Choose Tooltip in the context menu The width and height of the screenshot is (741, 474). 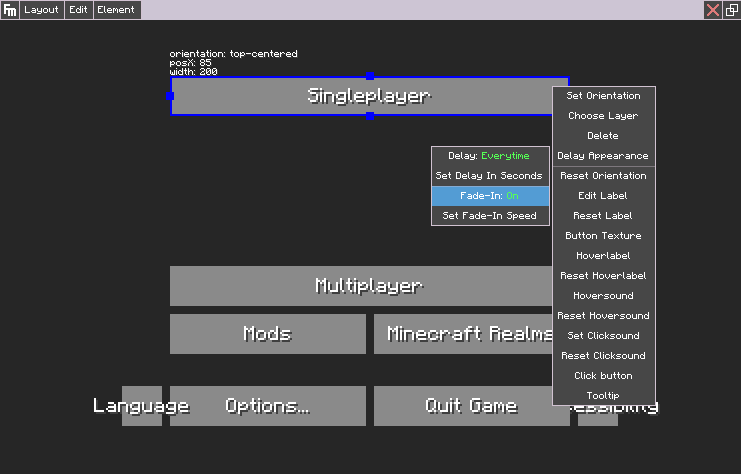pos(603,396)
